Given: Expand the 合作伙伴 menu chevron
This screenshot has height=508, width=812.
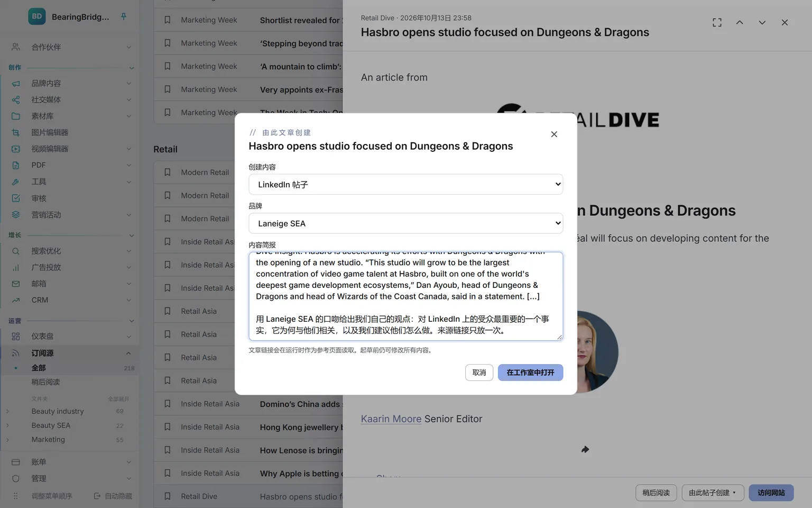Looking at the screenshot, I should (x=129, y=48).
